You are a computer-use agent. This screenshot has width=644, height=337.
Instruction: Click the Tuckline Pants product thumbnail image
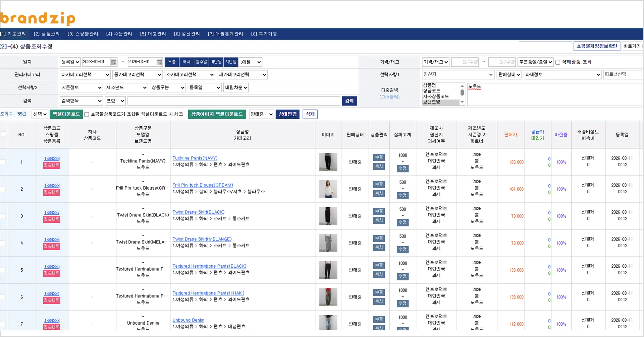tap(328, 162)
